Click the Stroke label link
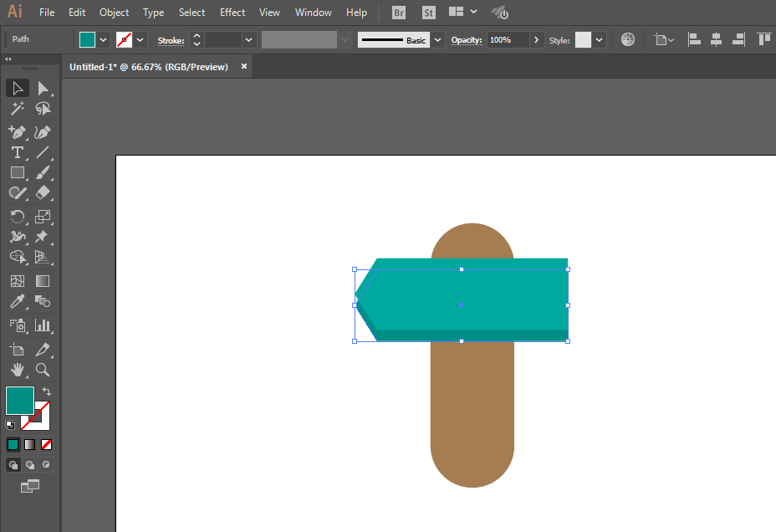Viewport: 776px width, 532px height. [x=171, y=41]
